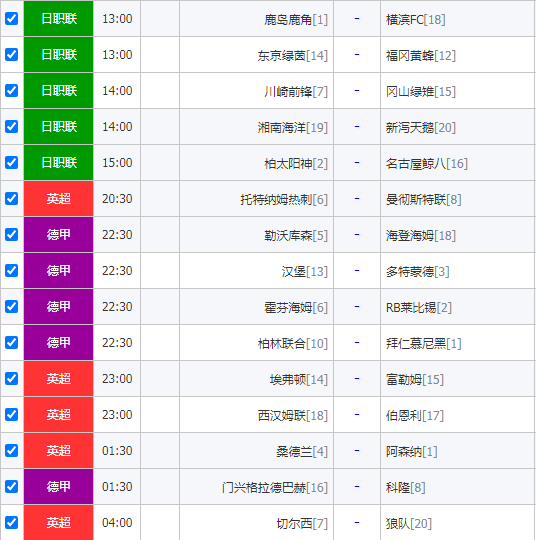Screen dimensions: 536x540
Task: Click 英超 league label in 托特纳姆热刺 row
Action: coord(59,199)
